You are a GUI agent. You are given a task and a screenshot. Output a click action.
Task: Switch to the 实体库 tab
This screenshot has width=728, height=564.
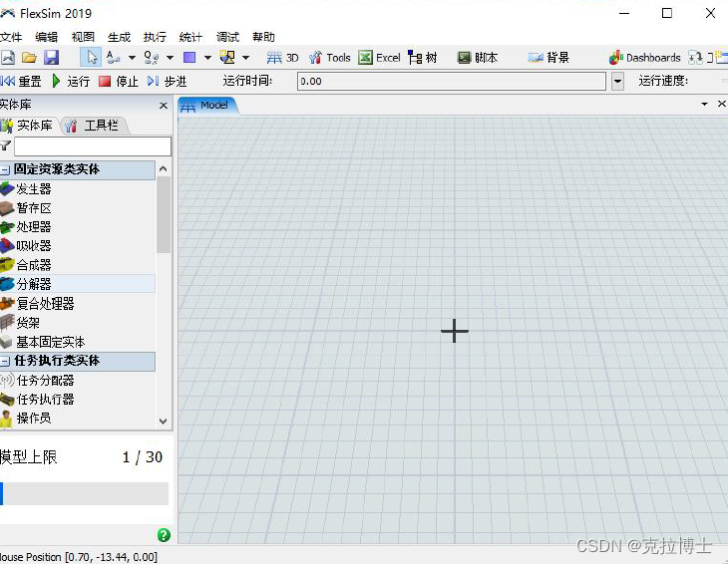coord(28,126)
